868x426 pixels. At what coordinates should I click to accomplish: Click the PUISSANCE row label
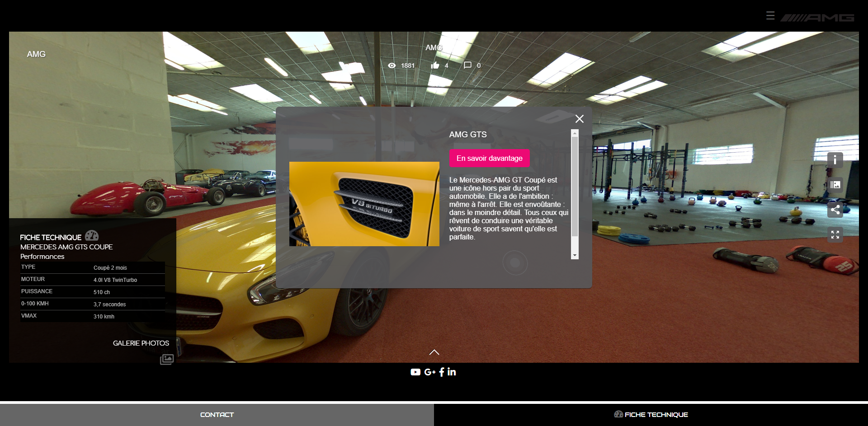(37, 291)
